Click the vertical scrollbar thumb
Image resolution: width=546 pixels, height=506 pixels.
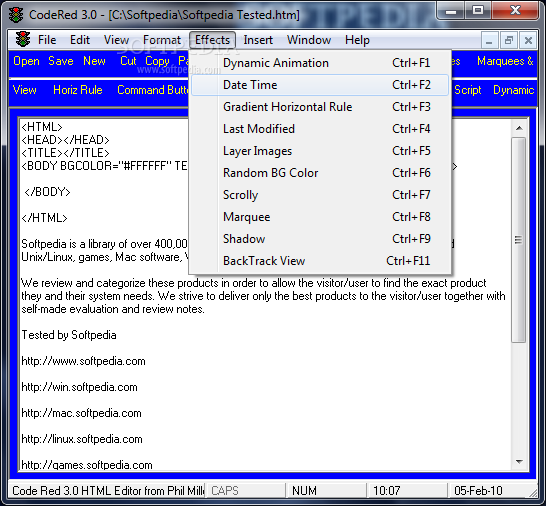pos(518,240)
